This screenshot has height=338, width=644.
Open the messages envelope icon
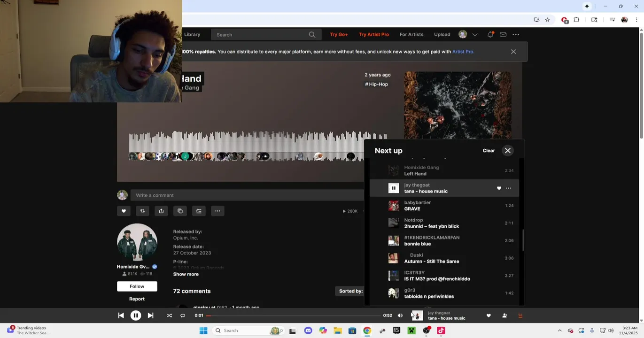503,34
